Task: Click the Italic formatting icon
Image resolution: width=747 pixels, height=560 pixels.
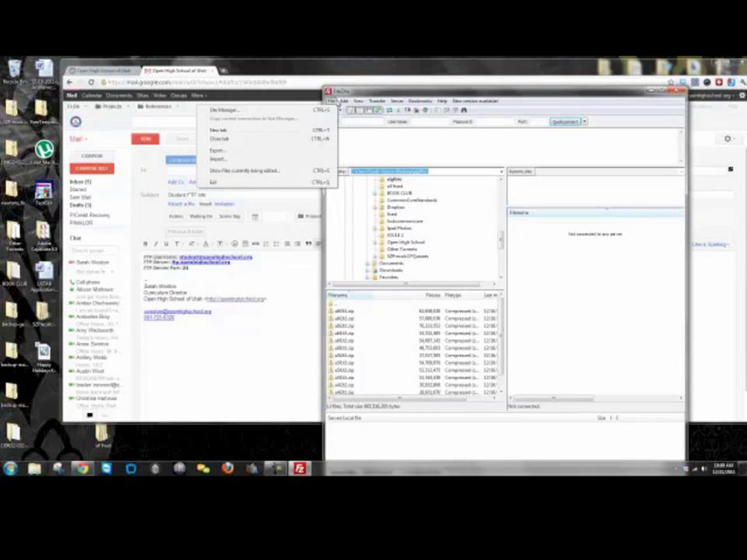Action: pyautogui.click(x=156, y=244)
